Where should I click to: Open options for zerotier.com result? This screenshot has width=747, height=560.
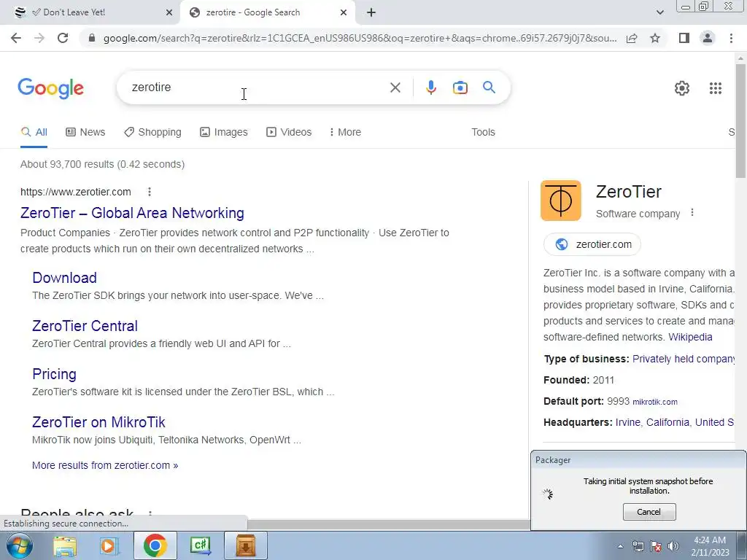click(150, 192)
